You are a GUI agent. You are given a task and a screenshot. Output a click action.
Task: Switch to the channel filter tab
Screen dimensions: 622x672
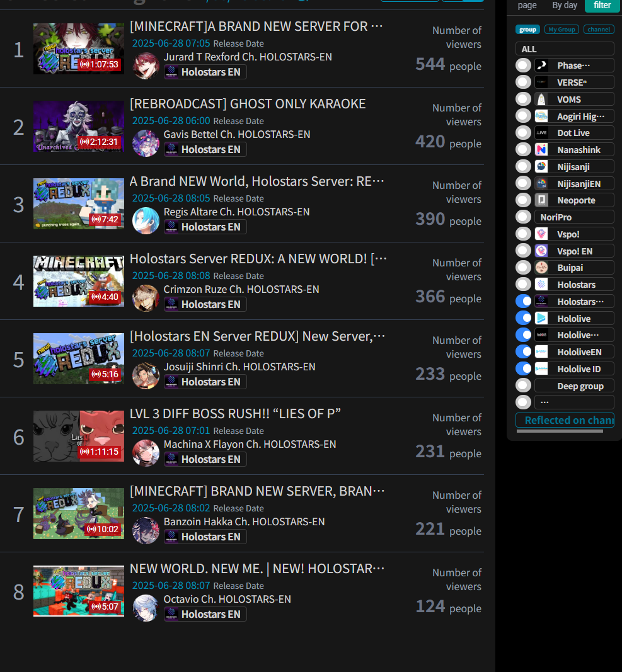pos(599,30)
